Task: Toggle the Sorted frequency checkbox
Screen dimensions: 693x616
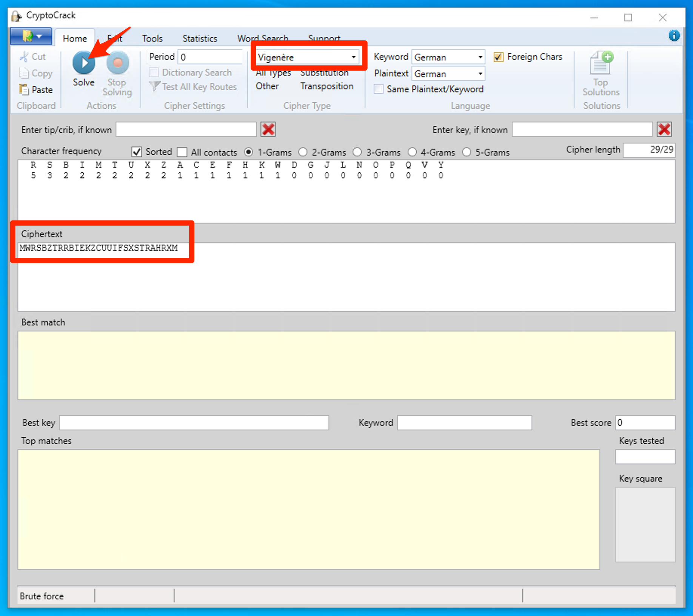Action: pyautogui.click(x=137, y=152)
